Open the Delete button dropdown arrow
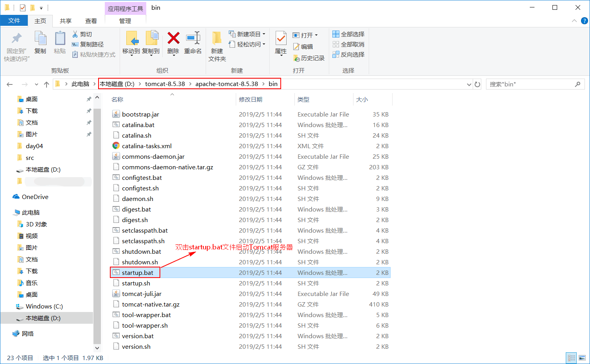Viewport: 590px width, 364px height. (173, 56)
